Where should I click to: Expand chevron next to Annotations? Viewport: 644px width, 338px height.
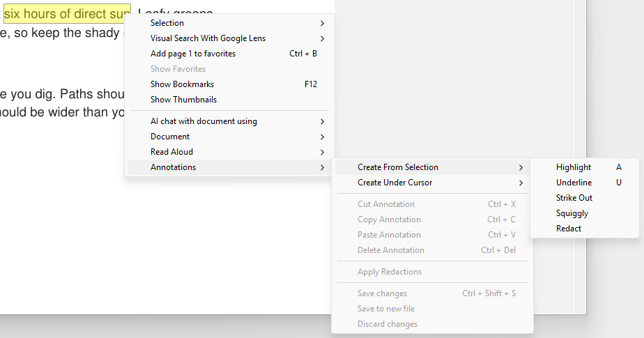pos(323,167)
